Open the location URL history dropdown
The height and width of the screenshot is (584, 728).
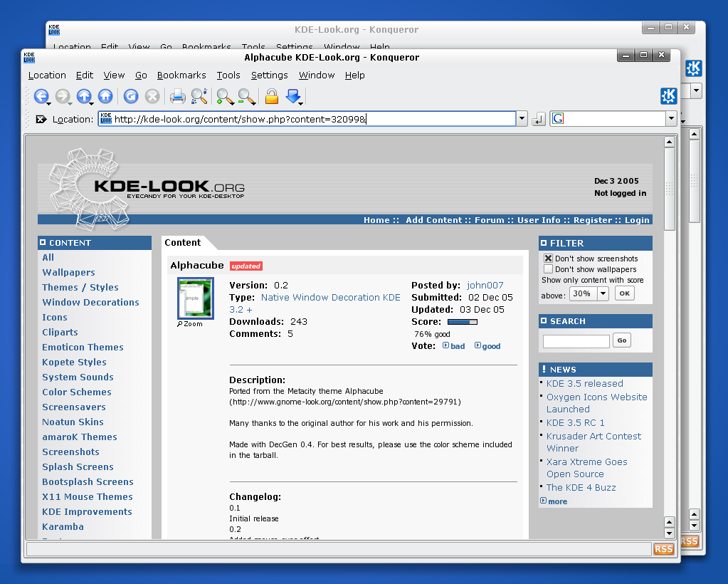pos(522,119)
